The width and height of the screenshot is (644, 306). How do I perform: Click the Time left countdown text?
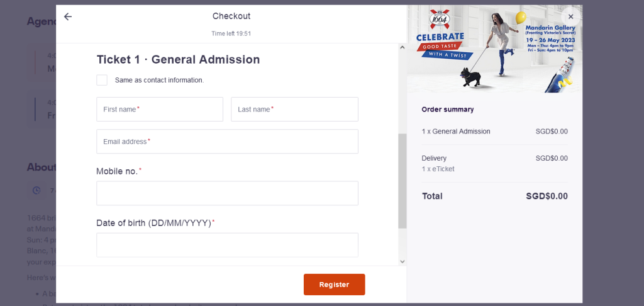(231, 33)
